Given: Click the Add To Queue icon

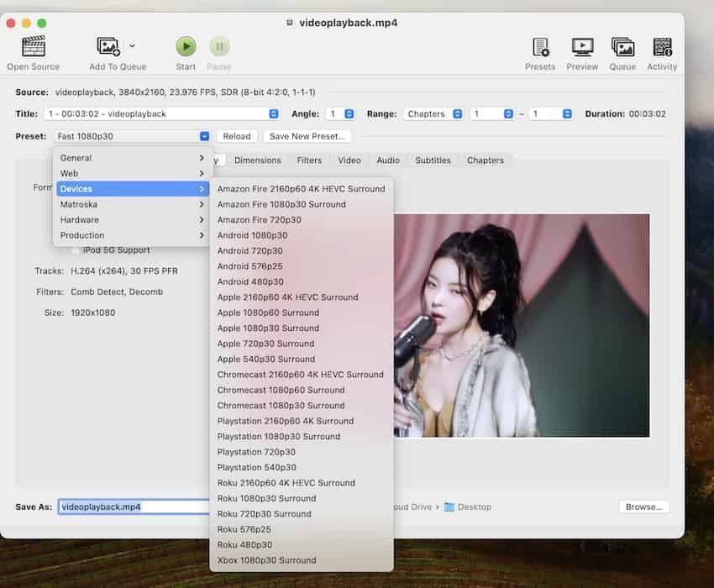Looking at the screenshot, I should point(108,46).
